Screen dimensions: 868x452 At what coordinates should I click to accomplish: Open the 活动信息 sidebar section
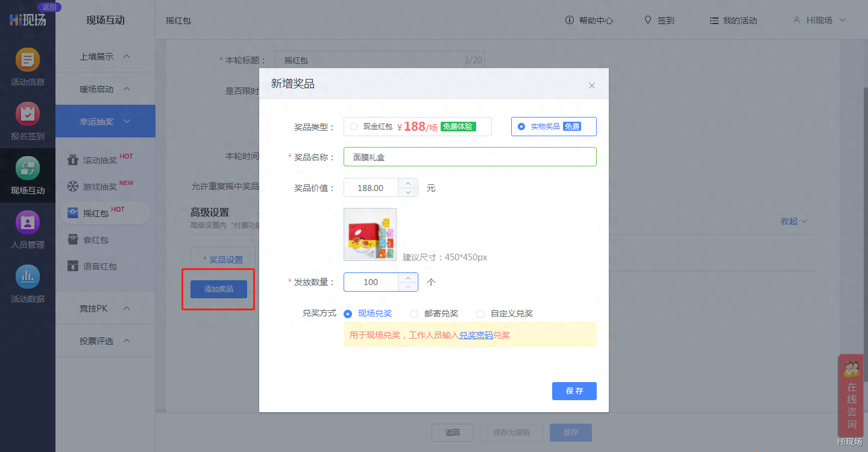point(28,66)
